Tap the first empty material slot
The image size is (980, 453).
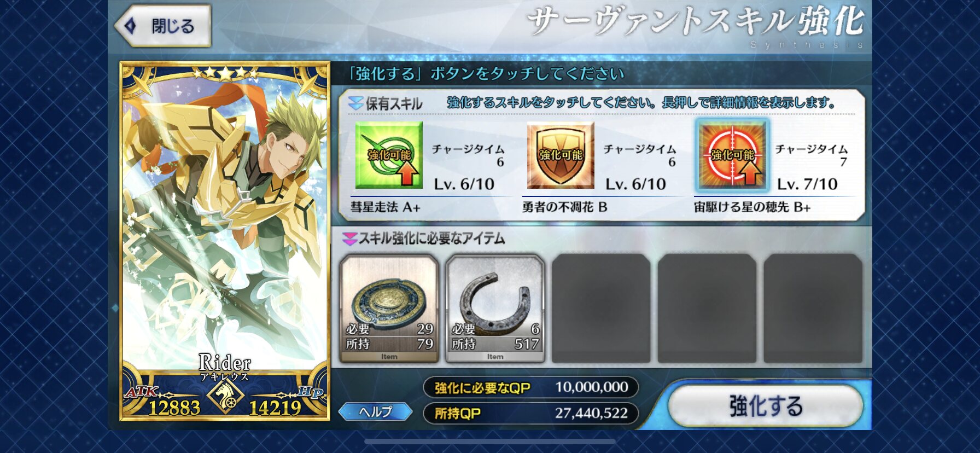tap(601, 308)
